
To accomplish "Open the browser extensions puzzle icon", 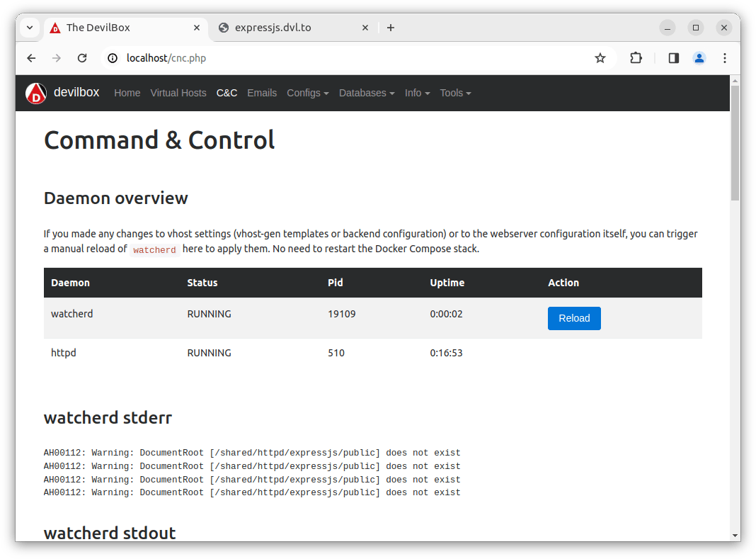I will tap(636, 58).
